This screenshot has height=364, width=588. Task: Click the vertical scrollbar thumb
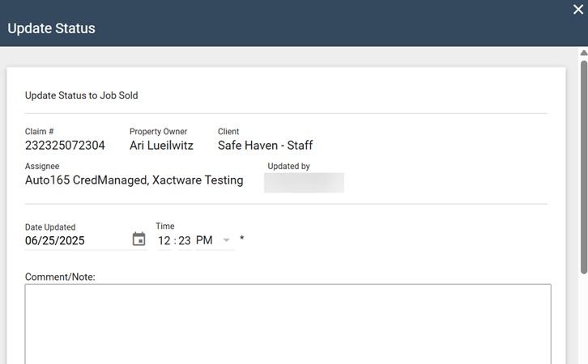(x=583, y=162)
